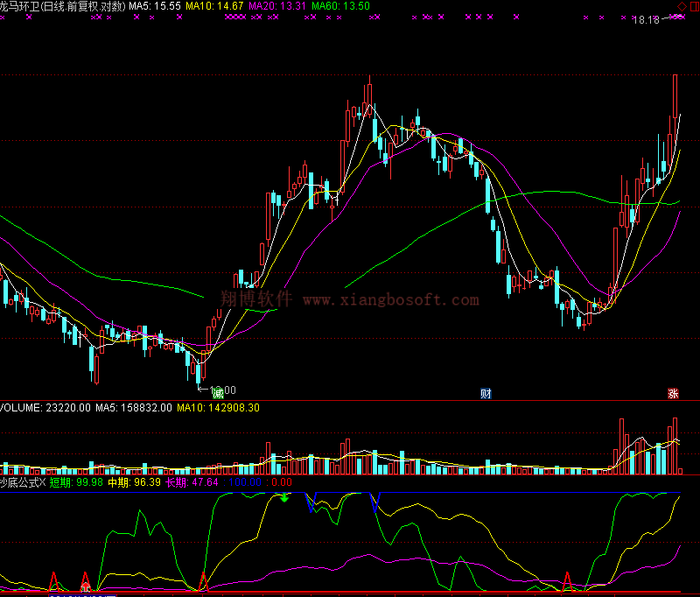Select the MA20: 13.31 label

(277, 6)
